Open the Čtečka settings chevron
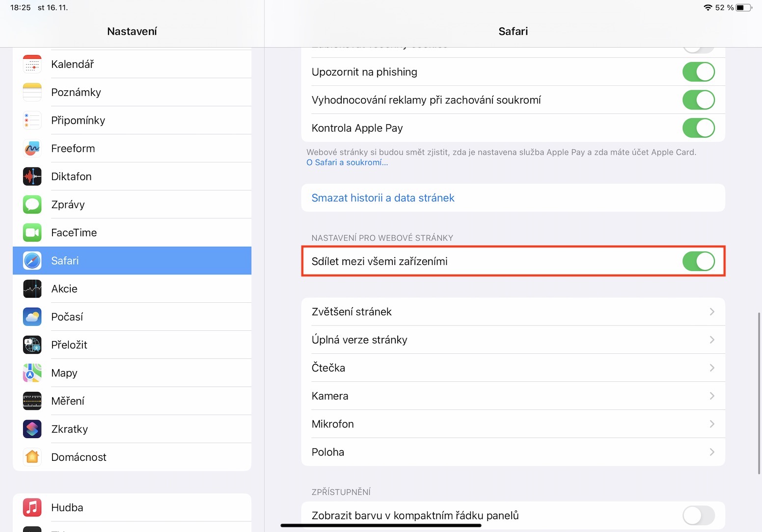 711,368
